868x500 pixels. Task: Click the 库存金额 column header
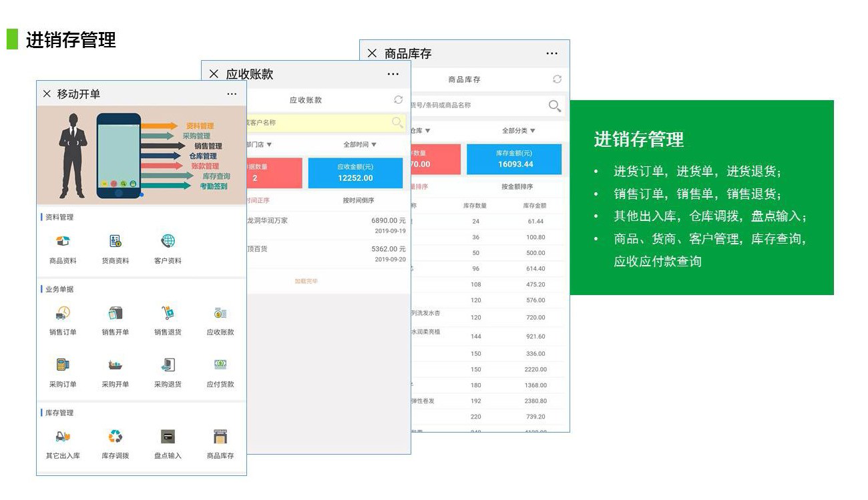click(534, 206)
